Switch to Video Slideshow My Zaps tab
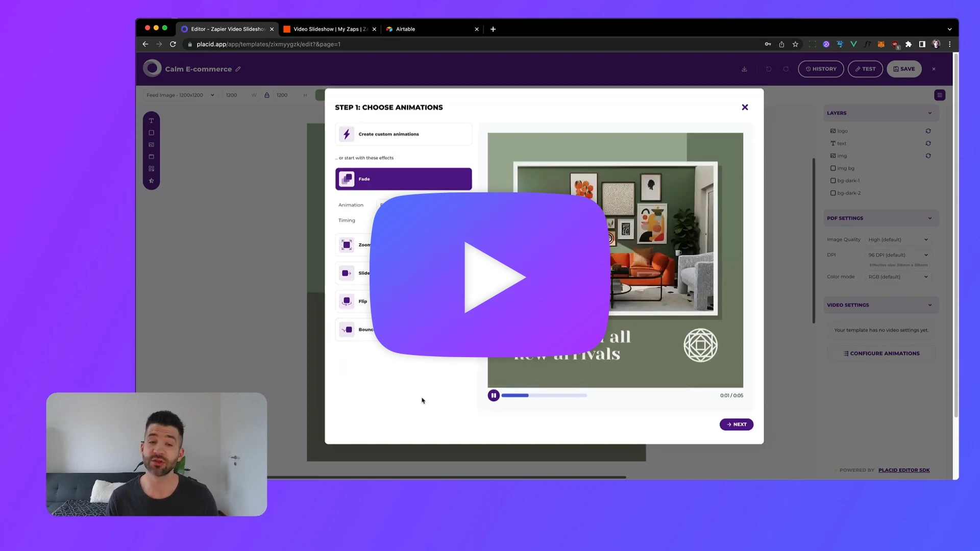This screenshot has width=980, height=551. (330, 29)
